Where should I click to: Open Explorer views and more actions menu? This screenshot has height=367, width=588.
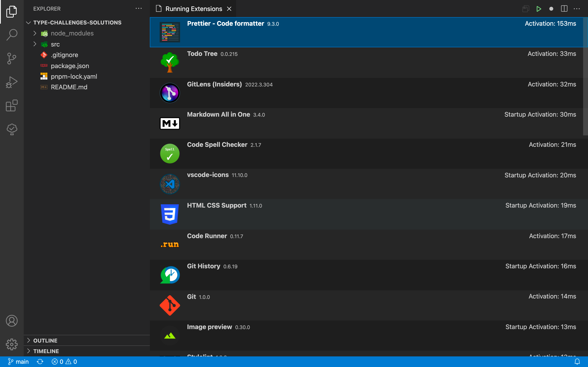pyautogui.click(x=138, y=9)
